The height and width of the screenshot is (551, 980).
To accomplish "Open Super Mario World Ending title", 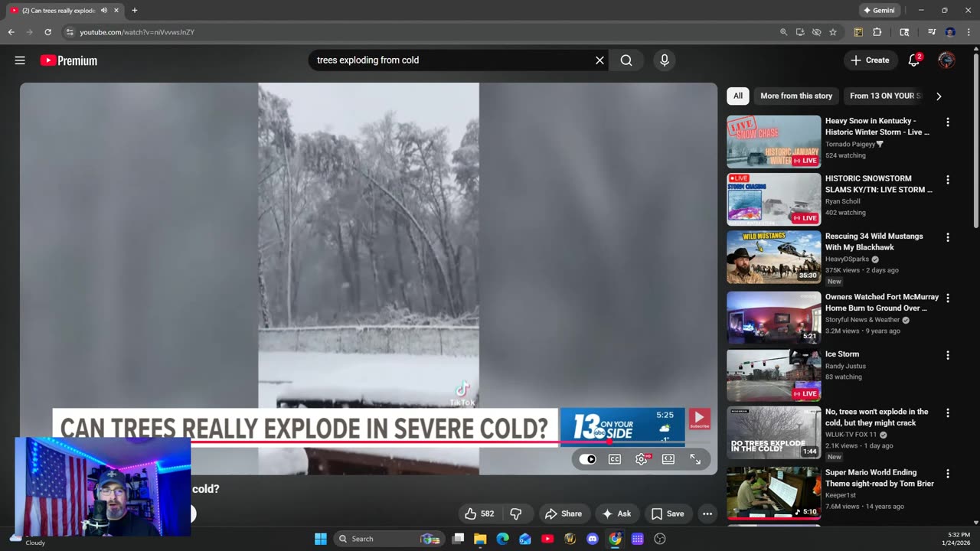I will click(x=880, y=478).
